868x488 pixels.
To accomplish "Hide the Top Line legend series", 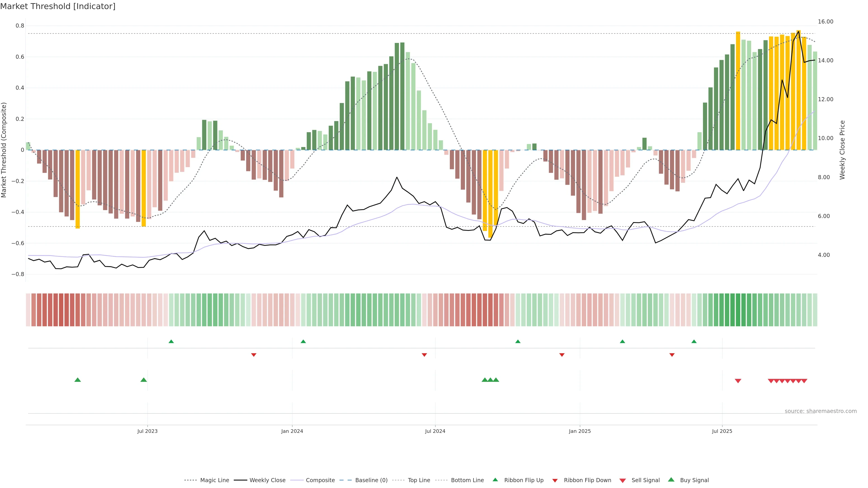I will [x=419, y=480].
